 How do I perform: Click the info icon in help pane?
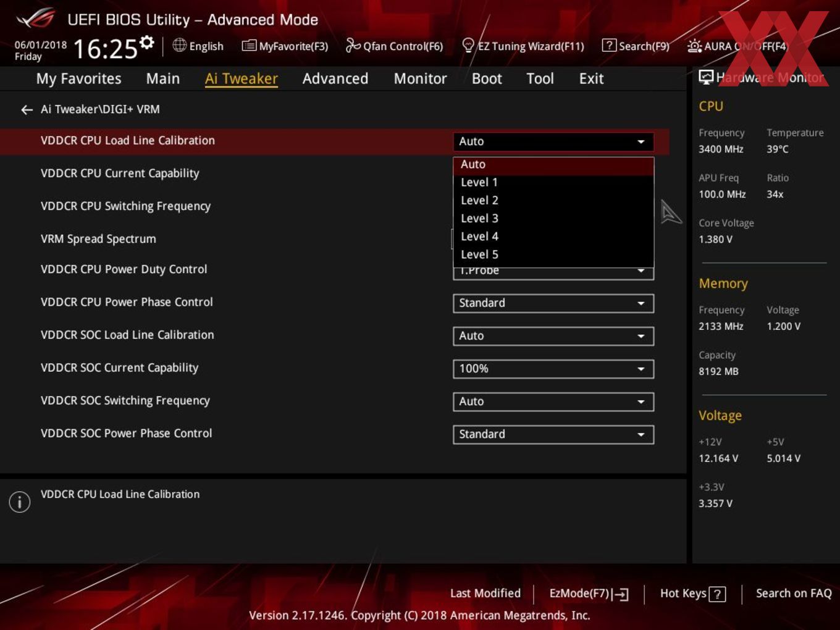(20, 502)
